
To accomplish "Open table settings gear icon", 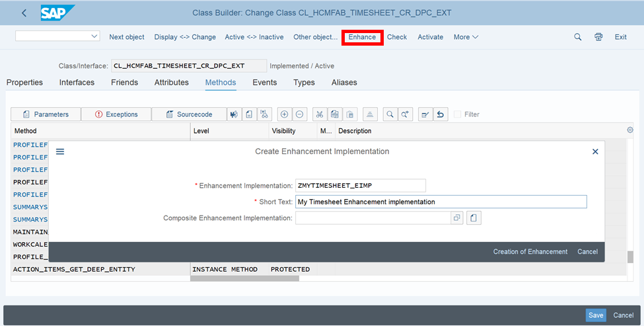I will 630,130.
